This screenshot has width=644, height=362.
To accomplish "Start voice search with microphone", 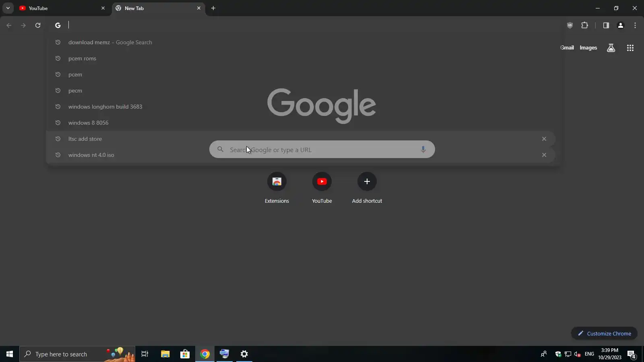I will (x=423, y=149).
